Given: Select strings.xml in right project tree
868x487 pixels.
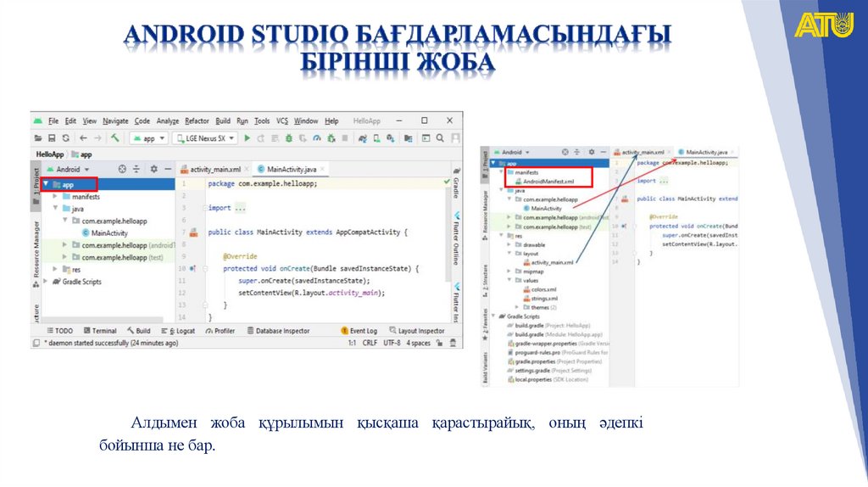Looking at the screenshot, I should [540, 298].
